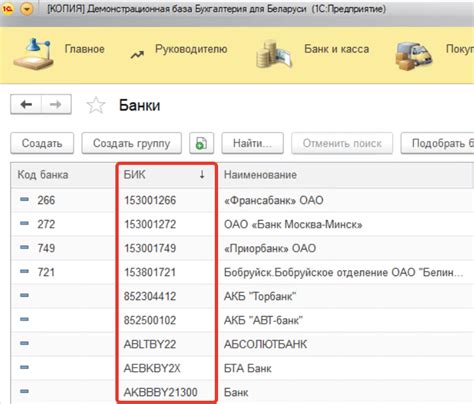Click the Найти... button
Screen dimensions: 474x404
[x=252, y=143]
